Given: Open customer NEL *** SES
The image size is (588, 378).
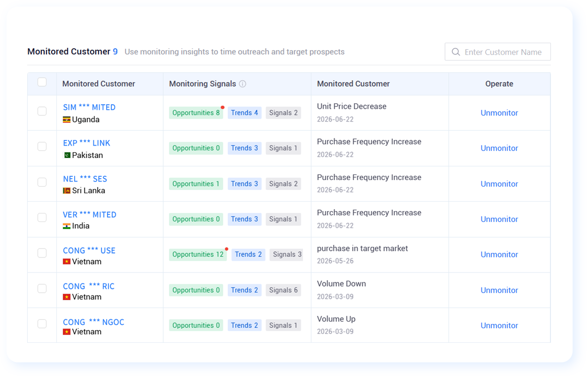Looking at the screenshot, I should pyautogui.click(x=85, y=179).
